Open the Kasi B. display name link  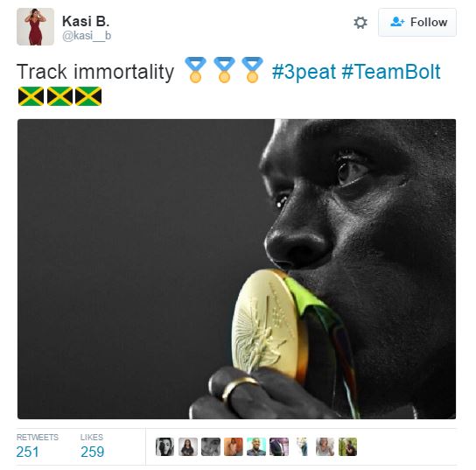coord(86,21)
